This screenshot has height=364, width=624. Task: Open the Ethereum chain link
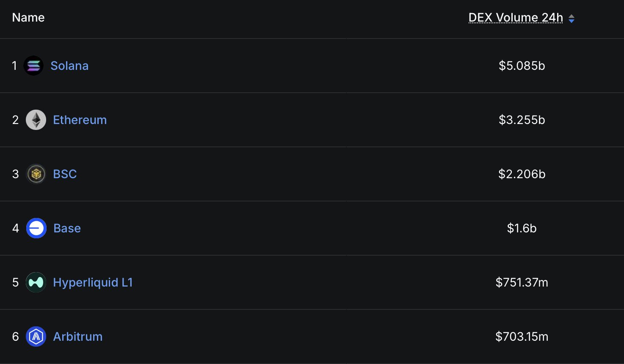click(x=80, y=120)
